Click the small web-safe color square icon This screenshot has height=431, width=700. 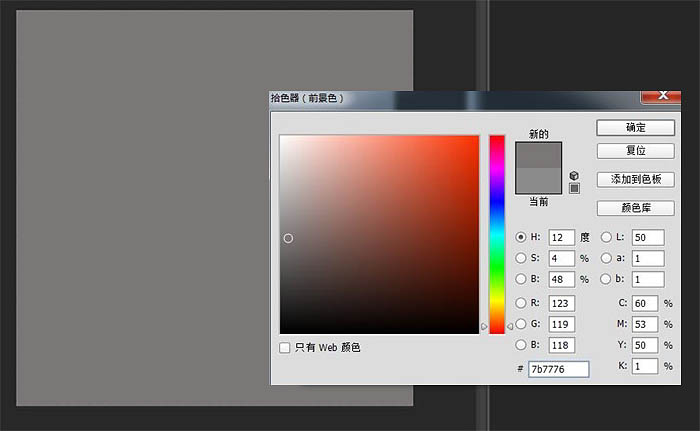point(574,187)
